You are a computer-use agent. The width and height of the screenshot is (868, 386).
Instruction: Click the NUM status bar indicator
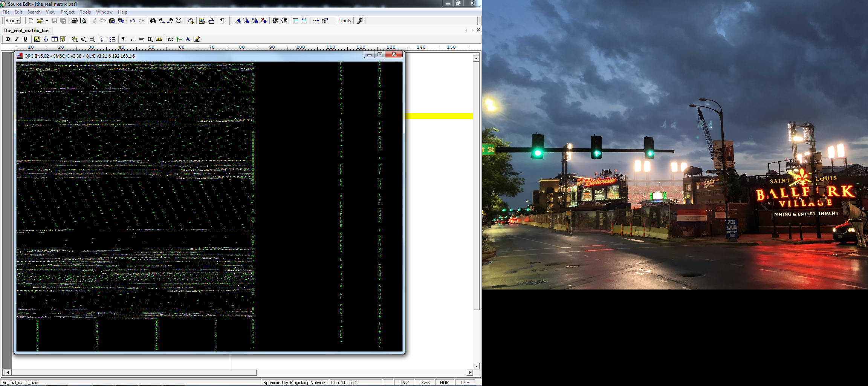(445, 382)
